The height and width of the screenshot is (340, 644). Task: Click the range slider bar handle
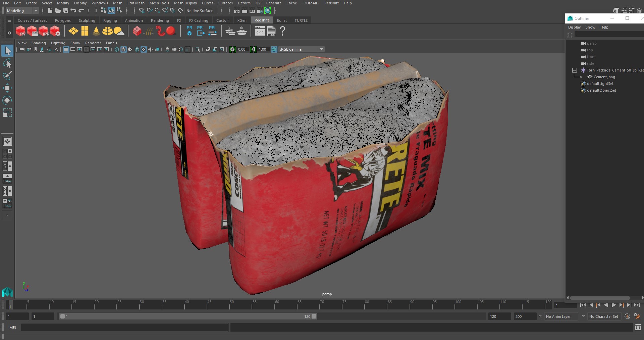[188, 316]
